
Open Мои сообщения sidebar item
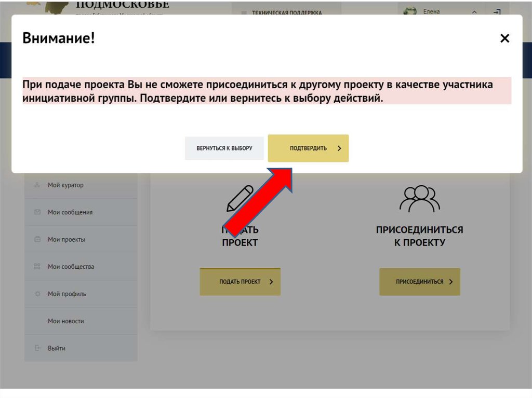click(81, 212)
